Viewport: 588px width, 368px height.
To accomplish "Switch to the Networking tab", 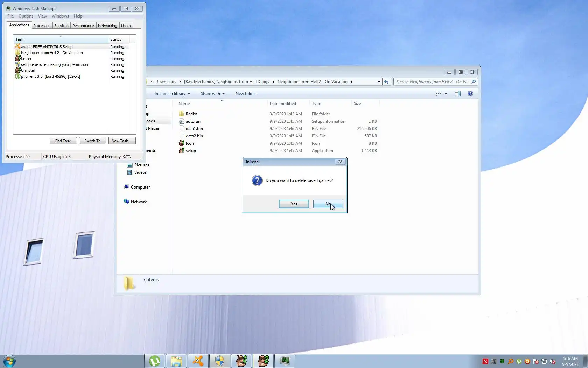I will point(107,26).
